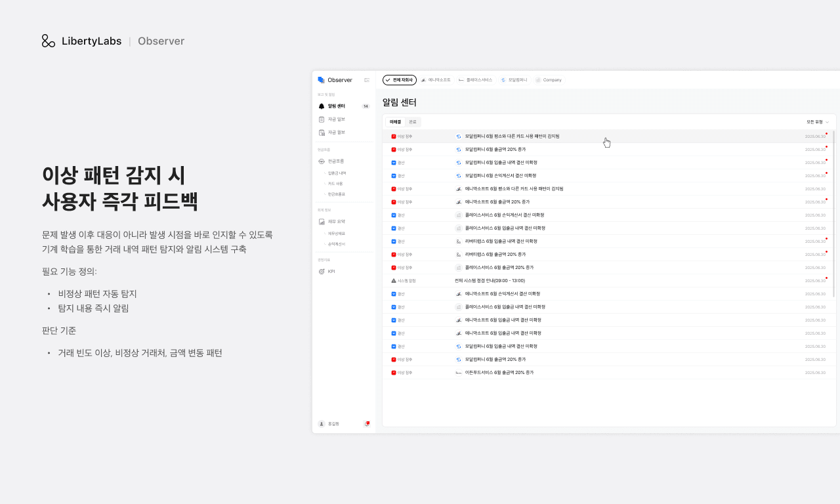Filter by 모달컴퍼니 company chip
Viewport: 840px width, 504px height.
coord(514,80)
